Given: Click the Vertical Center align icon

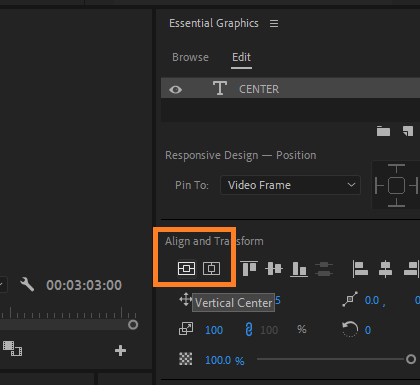Looking at the screenshot, I should (186, 268).
